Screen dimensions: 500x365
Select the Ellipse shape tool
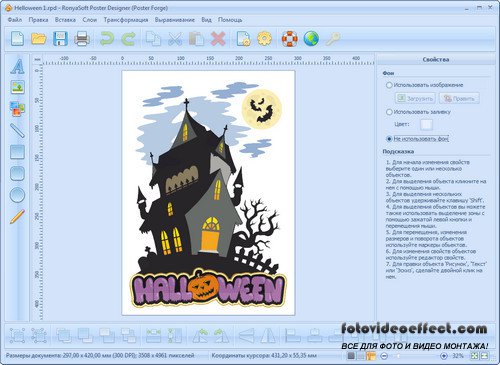(x=17, y=195)
